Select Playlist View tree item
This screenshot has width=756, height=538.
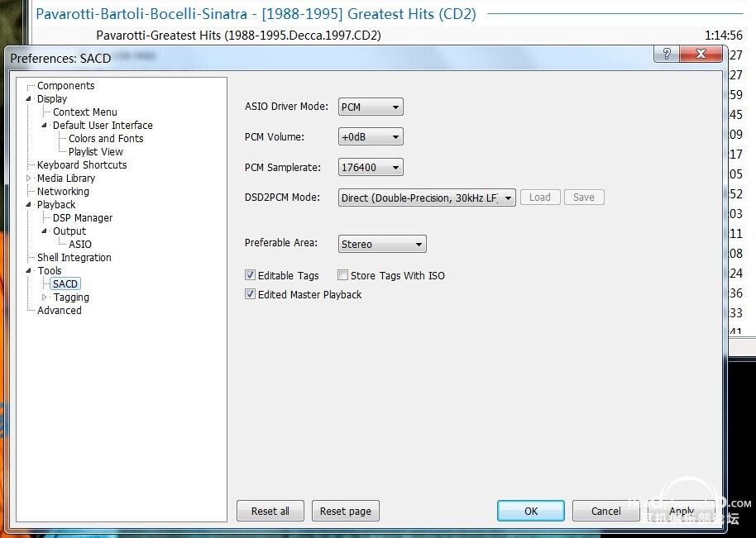[95, 152]
